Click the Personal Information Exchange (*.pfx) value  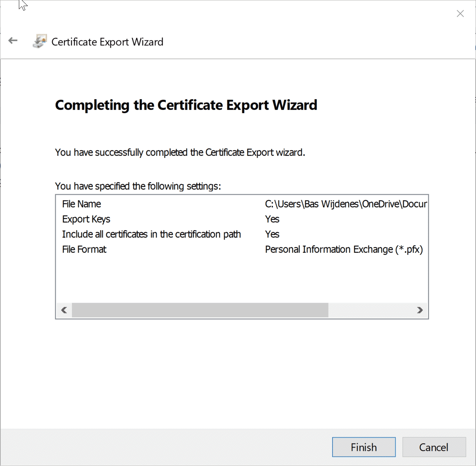pyautogui.click(x=344, y=249)
